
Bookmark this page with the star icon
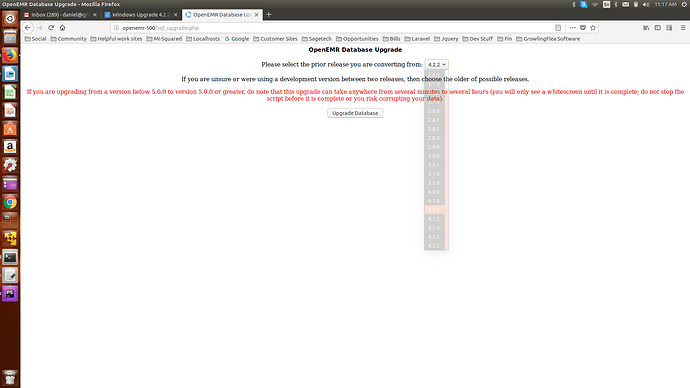tap(593, 28)
